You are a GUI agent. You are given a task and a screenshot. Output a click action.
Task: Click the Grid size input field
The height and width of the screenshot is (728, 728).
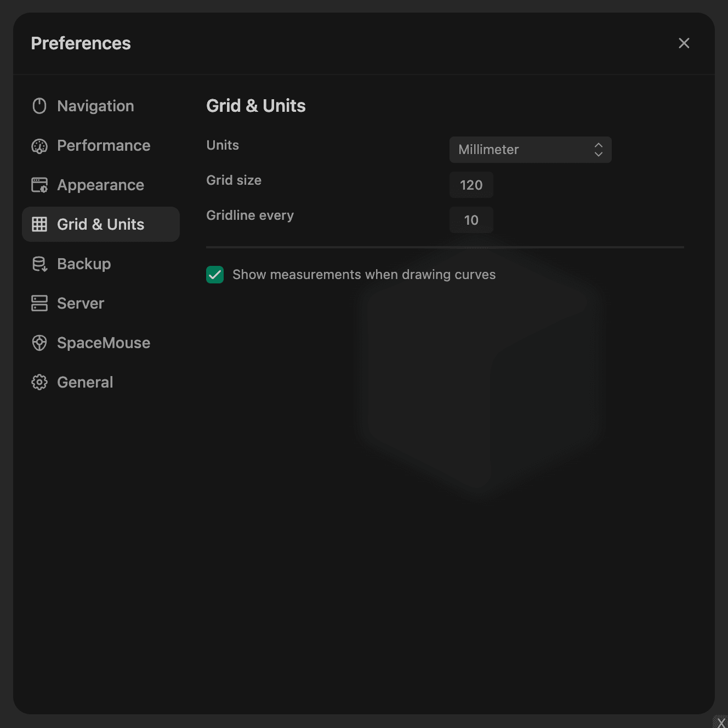click(x=471, y=185)
